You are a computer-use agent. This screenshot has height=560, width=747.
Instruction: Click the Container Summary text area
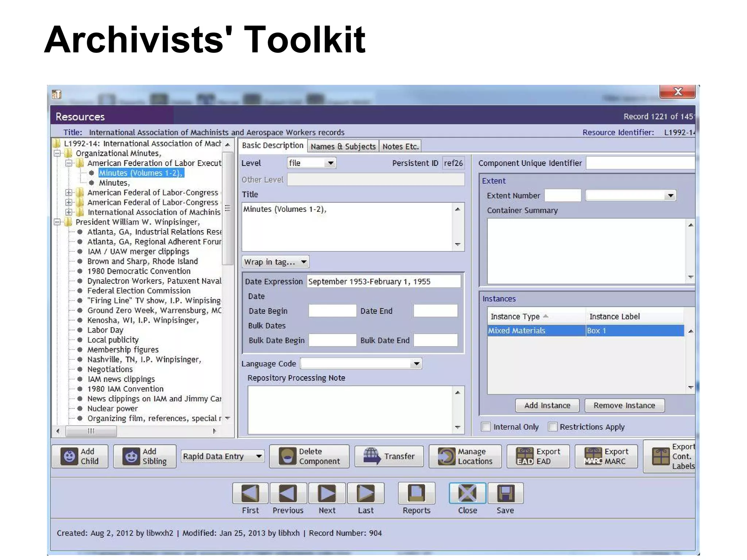click(x=587, y=251)
